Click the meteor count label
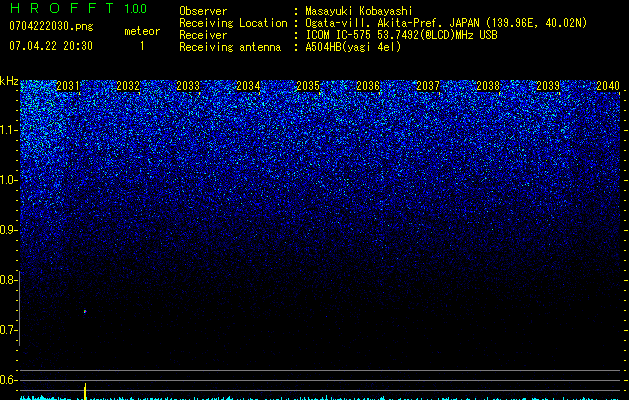Image resolution: width=629 pixels, height=400 pixels. (x=142, y=31)
